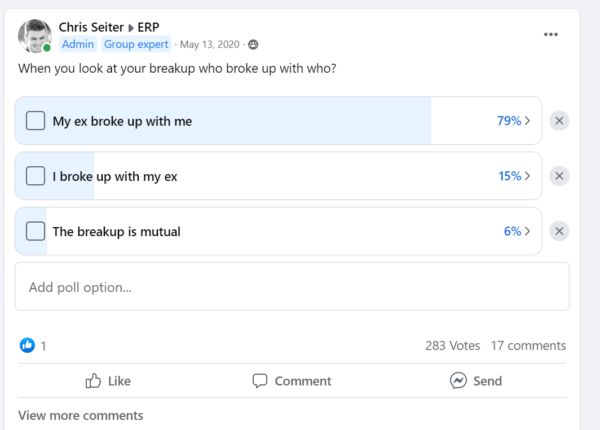Screen dimensions: 600x430
Task: Open Chris Seiter's profile name link
Action: [91, 27]
